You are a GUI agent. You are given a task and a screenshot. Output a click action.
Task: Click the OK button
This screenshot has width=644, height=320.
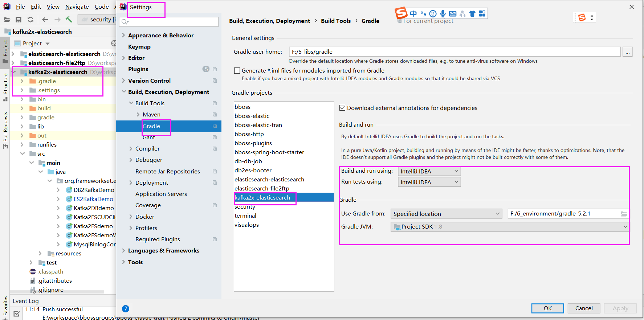pyautogui.click(x=547, y=308)
